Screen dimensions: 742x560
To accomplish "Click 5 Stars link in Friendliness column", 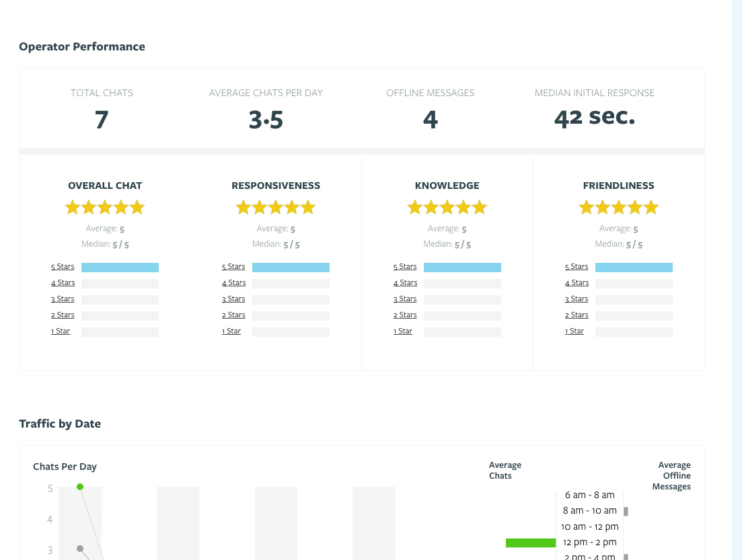I will (577, 267).
